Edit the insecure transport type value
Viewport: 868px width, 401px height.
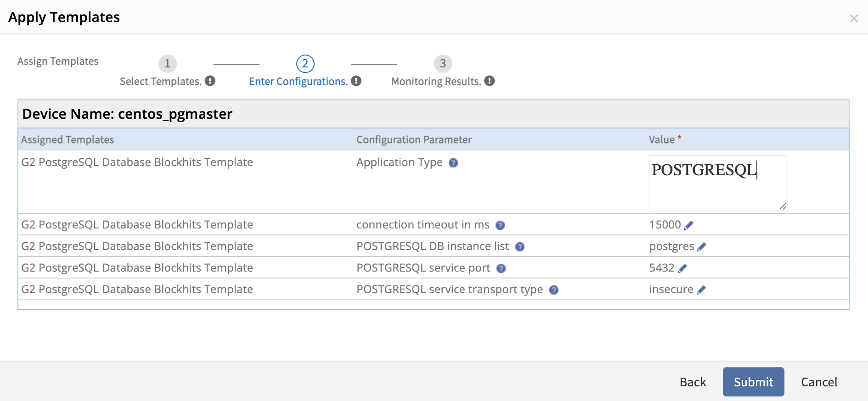point(701,290)
